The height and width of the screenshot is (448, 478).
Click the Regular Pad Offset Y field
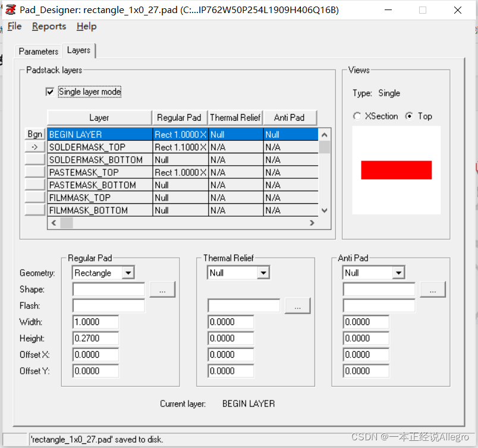(95, 371)
